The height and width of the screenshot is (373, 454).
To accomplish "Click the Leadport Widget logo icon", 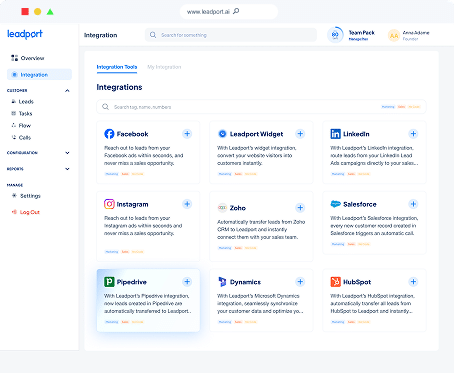I will 222,134.
